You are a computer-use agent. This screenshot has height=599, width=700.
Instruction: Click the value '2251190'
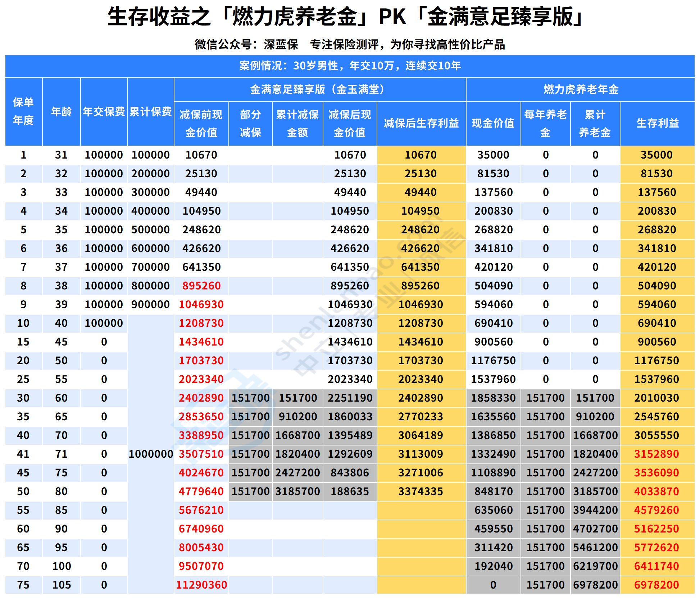(x=350, y=398)
